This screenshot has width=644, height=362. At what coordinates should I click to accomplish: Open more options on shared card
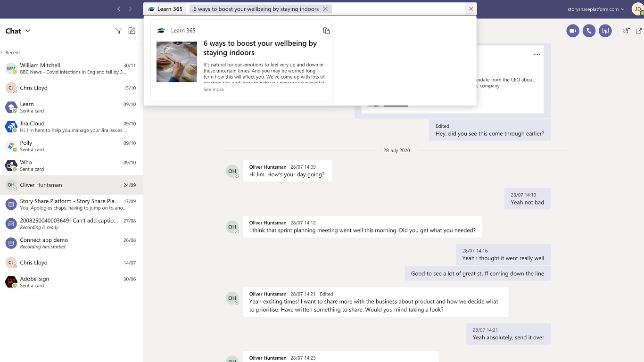(x=537, y=54)
